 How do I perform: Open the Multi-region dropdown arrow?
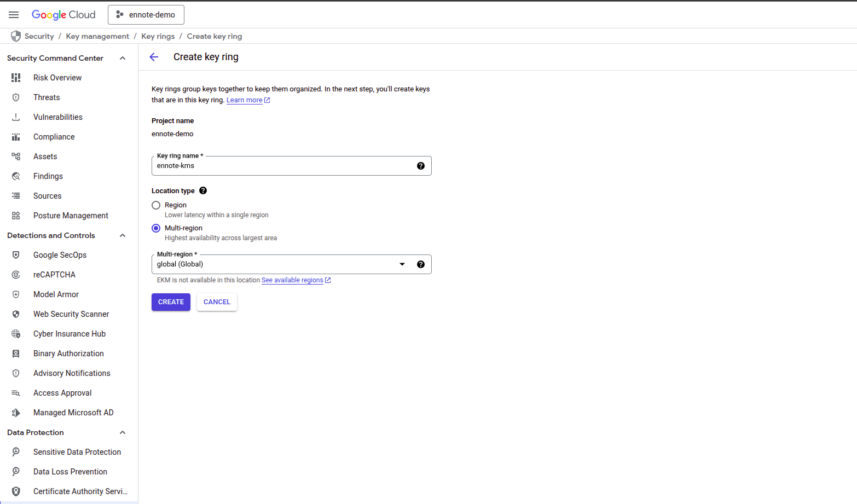(402, 264)
